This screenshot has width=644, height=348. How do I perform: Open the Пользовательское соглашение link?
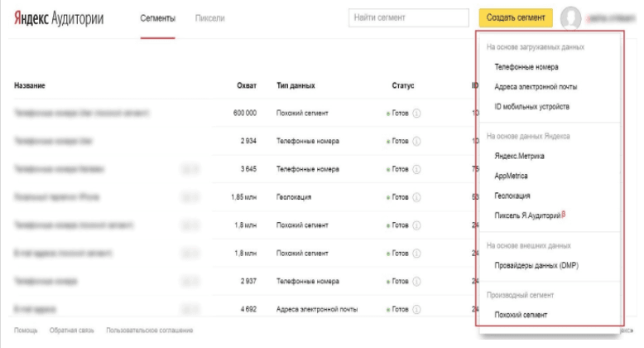coord(150,331)
